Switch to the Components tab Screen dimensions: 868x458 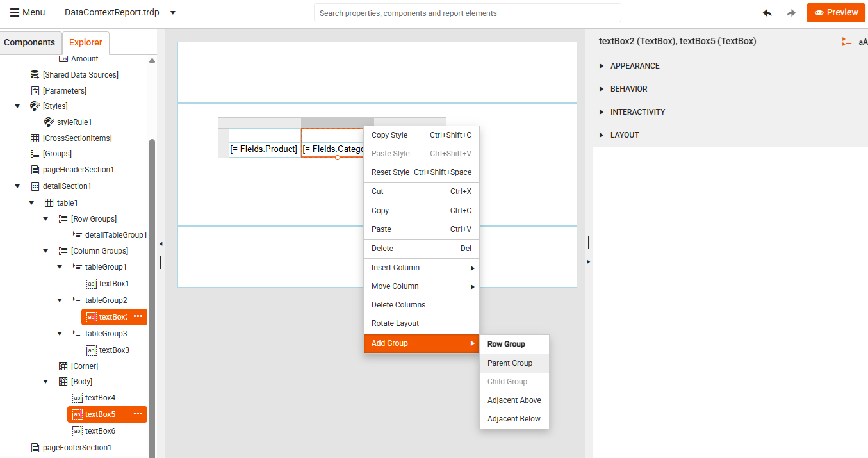pyautogui.click(x=29, y=42)
